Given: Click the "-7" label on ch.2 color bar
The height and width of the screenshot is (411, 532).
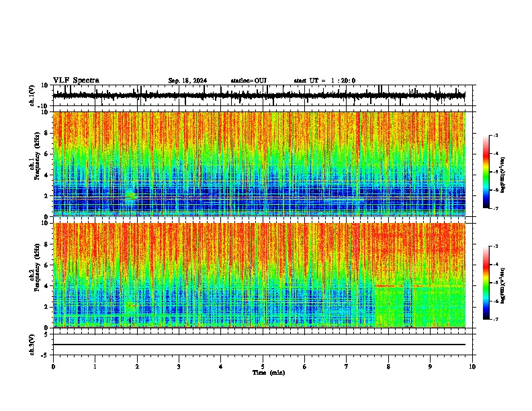Looking at the screenshot, I should pos(495,319).
